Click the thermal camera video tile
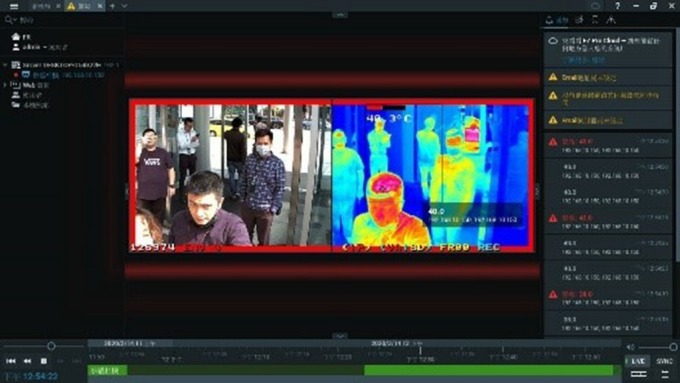680x383 pixels. click(x=331, y=176)
